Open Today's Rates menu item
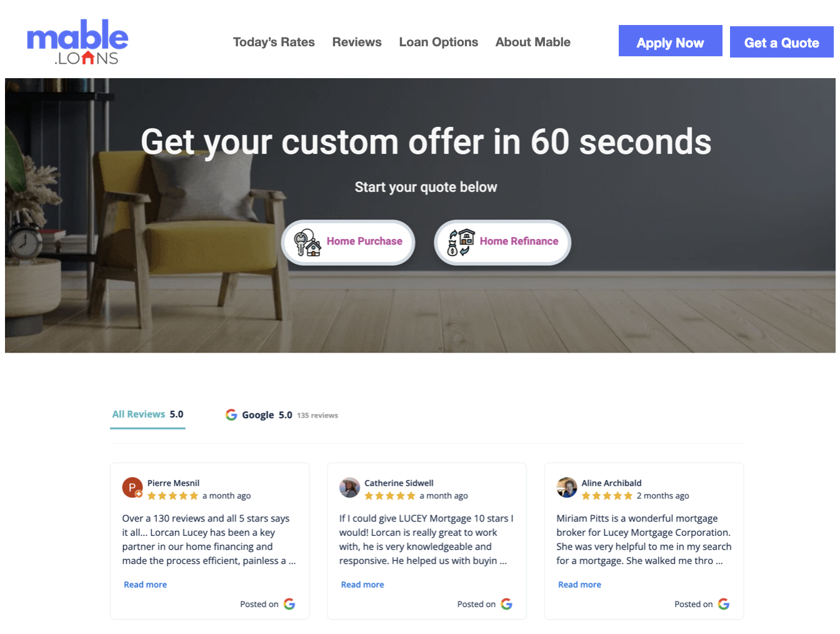 (x=274, y=42)
